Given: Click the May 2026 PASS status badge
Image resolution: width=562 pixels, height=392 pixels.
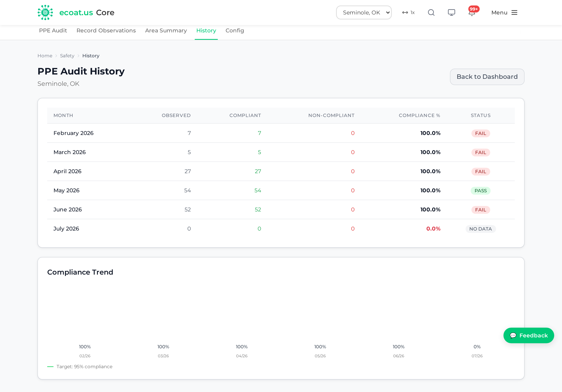Looking at the screenshot, I should click(480, 191).
